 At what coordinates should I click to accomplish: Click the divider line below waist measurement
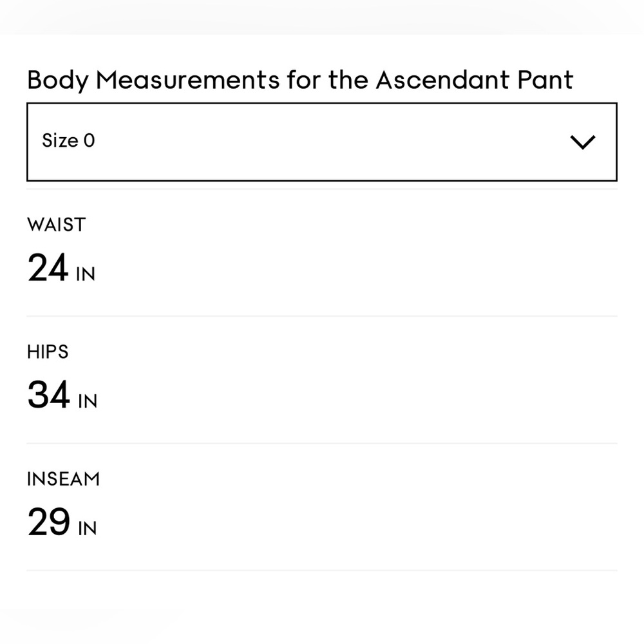321,316
